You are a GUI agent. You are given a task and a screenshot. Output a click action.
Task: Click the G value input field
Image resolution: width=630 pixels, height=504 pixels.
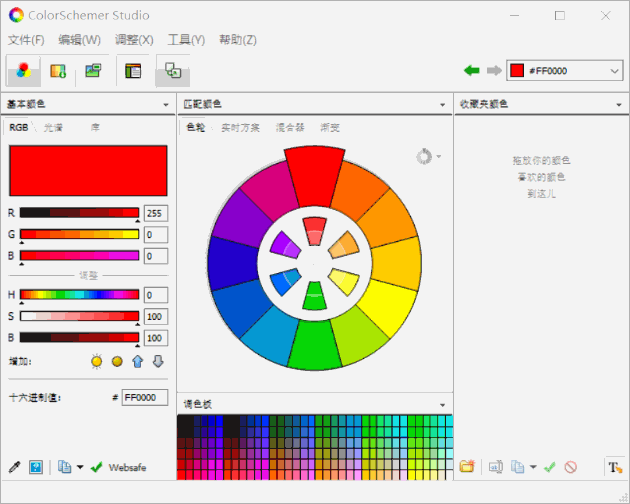[x=156, y=234]
